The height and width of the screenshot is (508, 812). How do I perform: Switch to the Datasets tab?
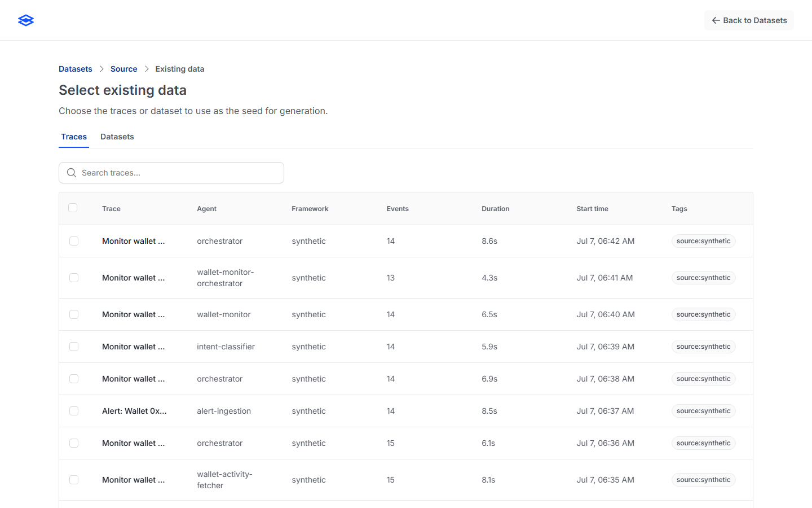[117, 137]
